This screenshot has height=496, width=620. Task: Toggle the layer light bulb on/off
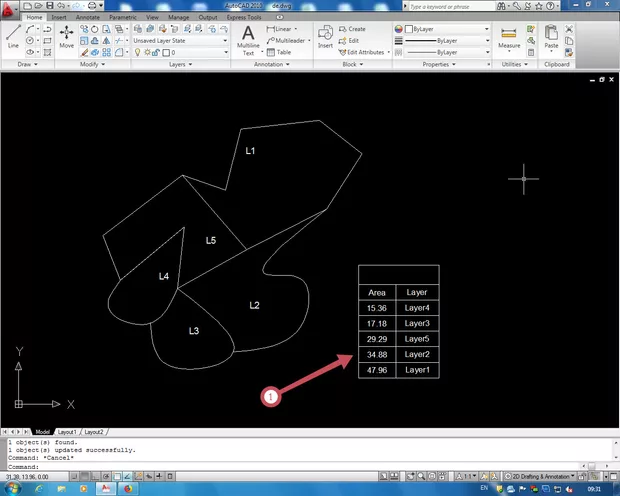coord(138,52)
